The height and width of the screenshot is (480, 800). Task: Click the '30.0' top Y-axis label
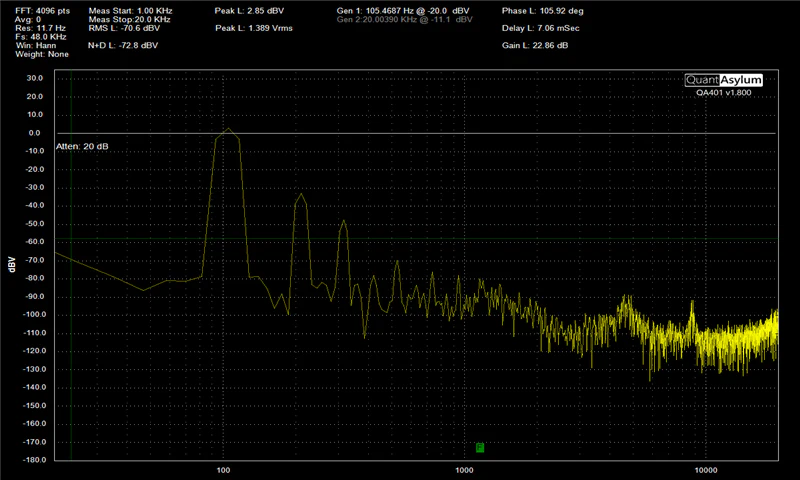pos(35,78)
